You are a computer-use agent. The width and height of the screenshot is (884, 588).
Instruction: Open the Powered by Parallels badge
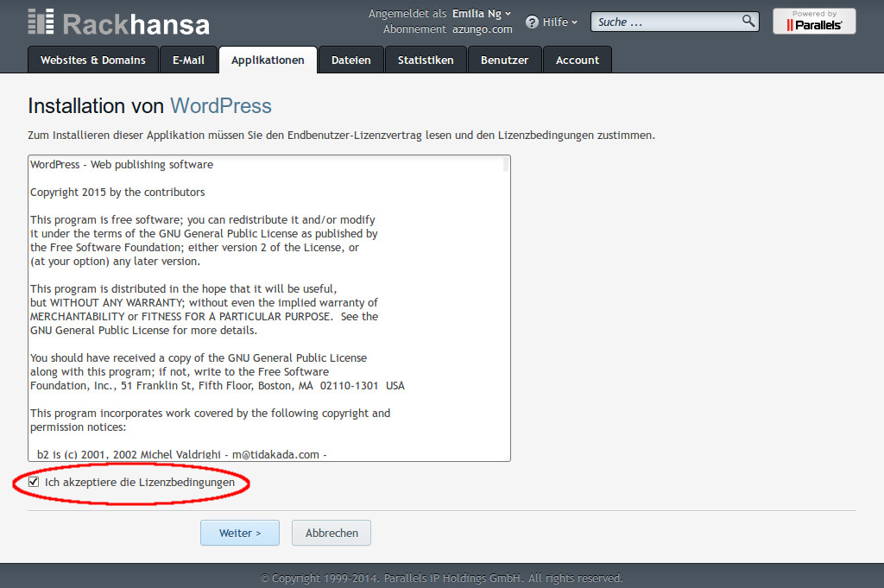pos(814,22)
